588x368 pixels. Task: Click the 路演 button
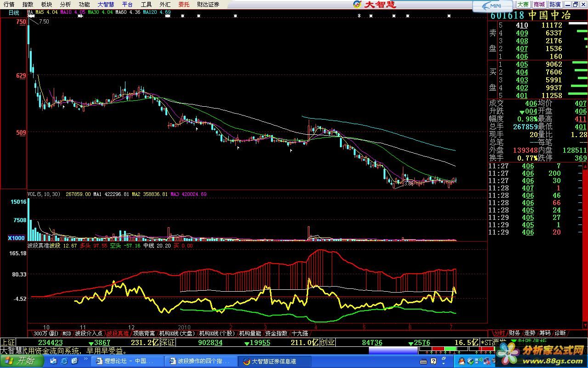pyautogui.click(x=554, y=4)
